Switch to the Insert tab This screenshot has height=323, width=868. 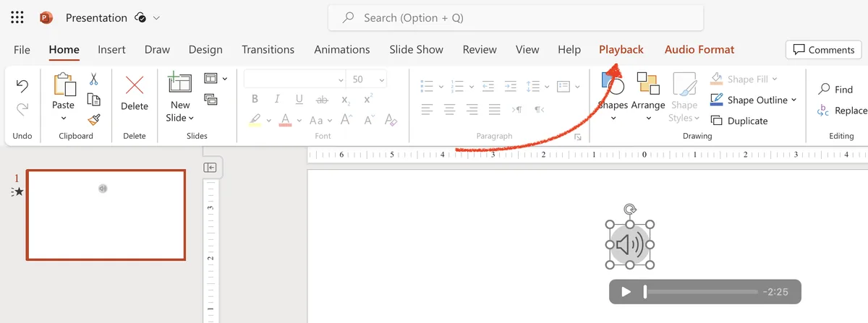[x=111, y=49]
